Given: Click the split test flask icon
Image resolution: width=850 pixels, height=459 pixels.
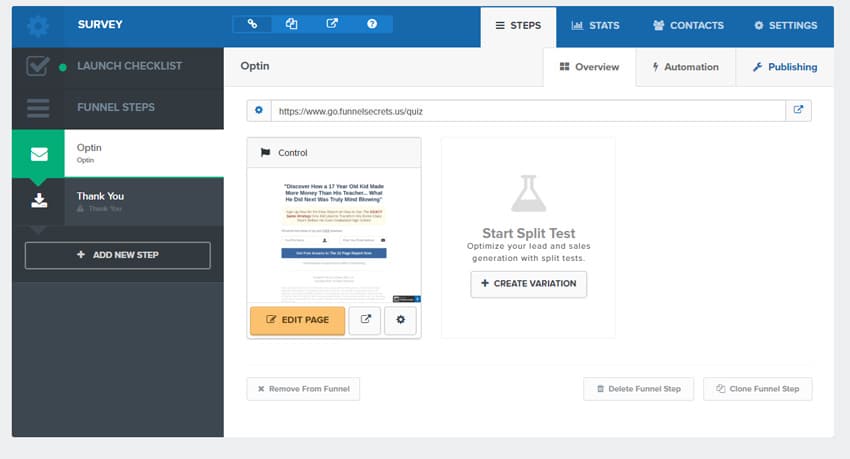Looking at the screenshot, I should point(529,193).
